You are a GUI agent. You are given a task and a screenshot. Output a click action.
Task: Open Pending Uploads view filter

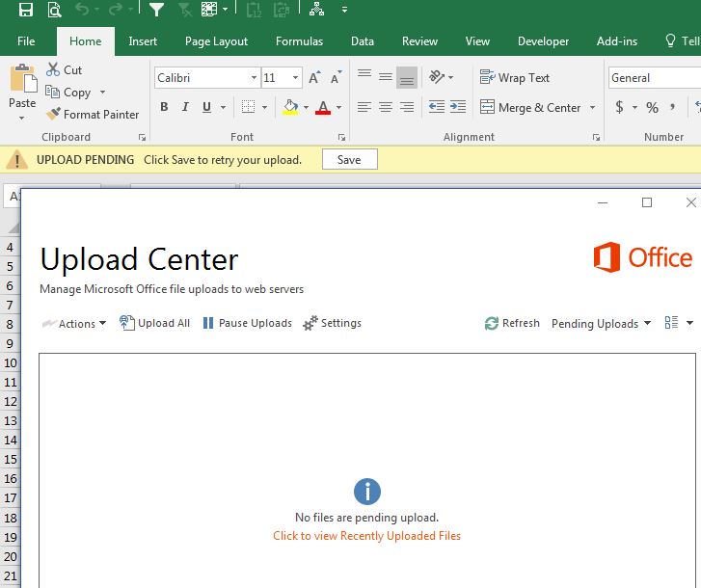coord(602,323)
